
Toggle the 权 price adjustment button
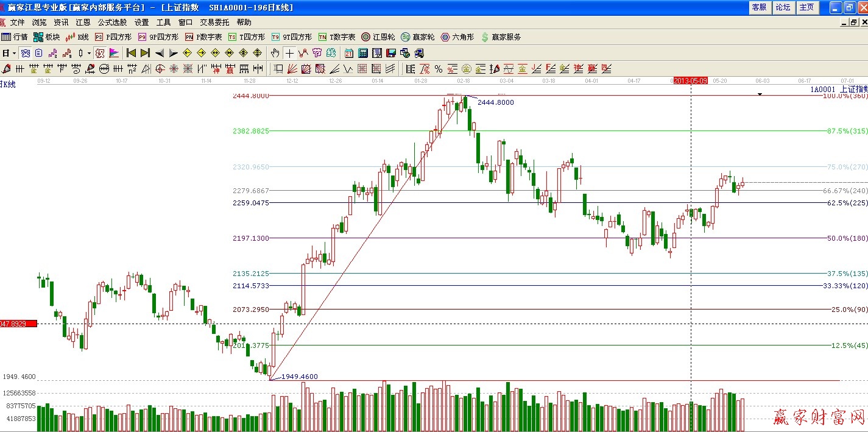(x=100, y=53)
